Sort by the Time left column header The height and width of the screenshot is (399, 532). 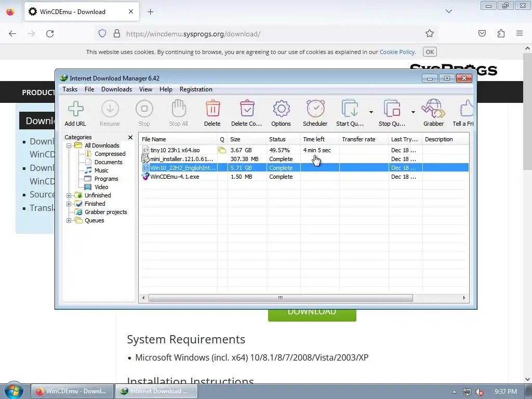320,139
